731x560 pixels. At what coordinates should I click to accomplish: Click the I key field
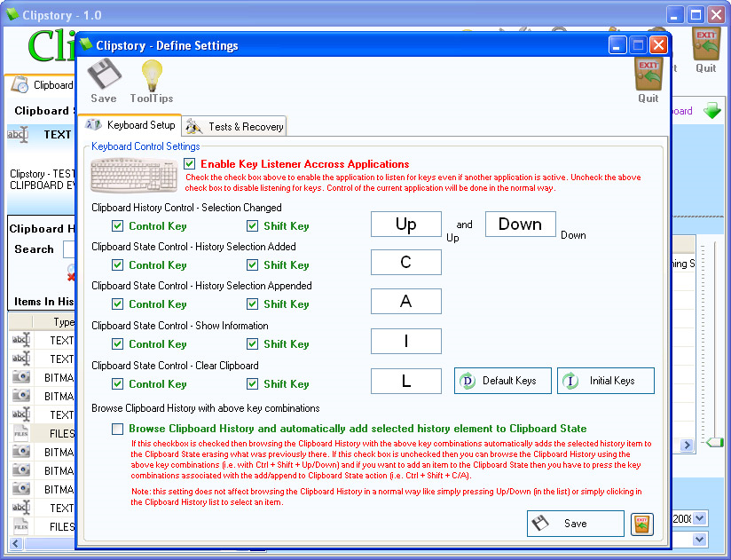tap(406, 342)
